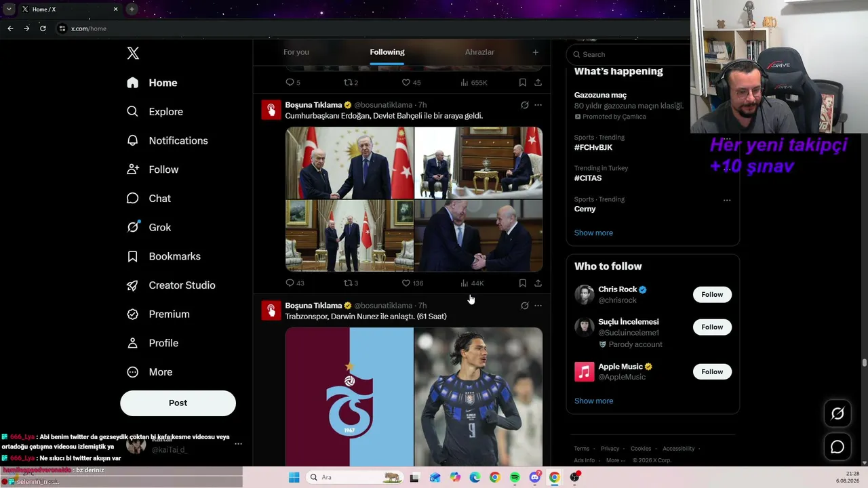868x488 pixels.
Task: Open floating Grok button at bottom right
Action: (837, 413)
